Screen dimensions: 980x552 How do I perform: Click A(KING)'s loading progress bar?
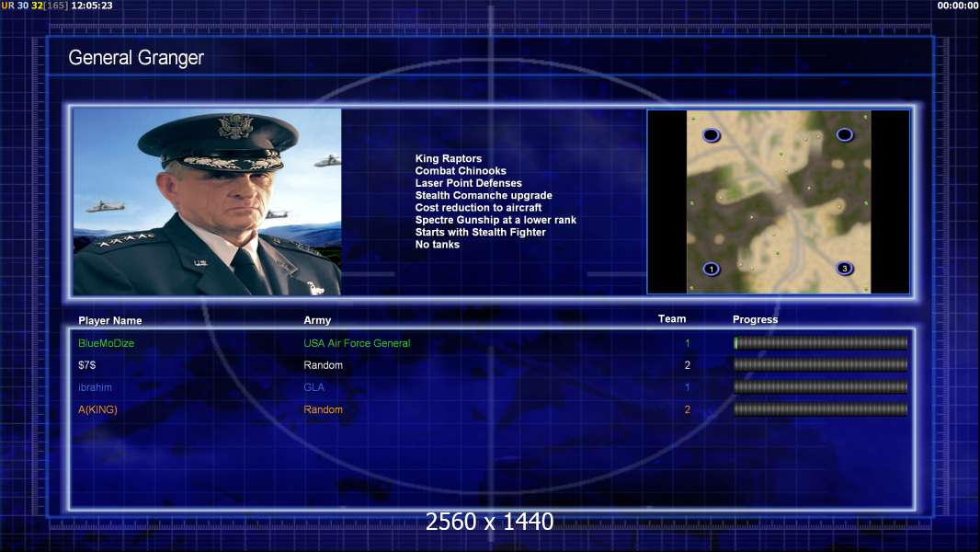[x=821, y=409]
